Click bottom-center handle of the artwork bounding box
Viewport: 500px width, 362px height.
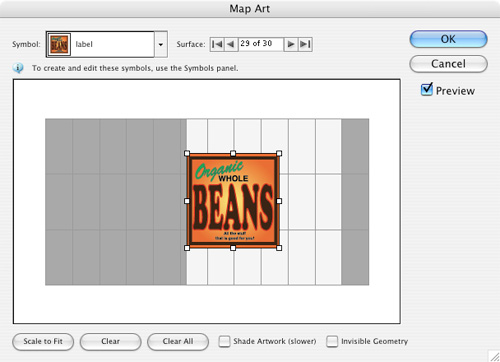(x=233, y=248)
